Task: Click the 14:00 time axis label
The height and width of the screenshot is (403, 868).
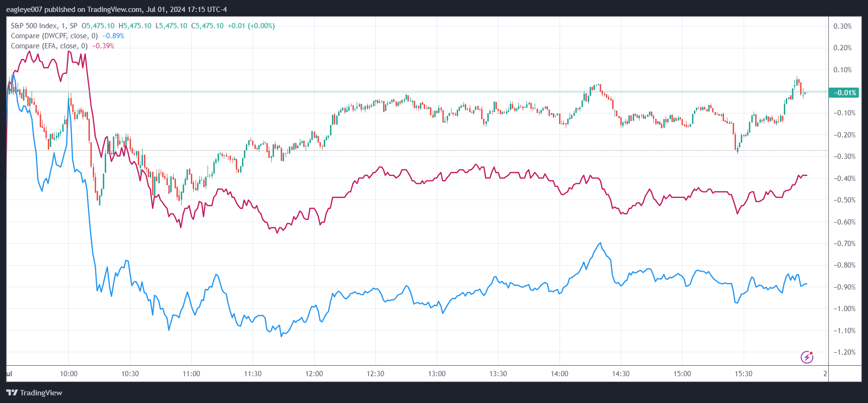Action: (x=560, y=374)
